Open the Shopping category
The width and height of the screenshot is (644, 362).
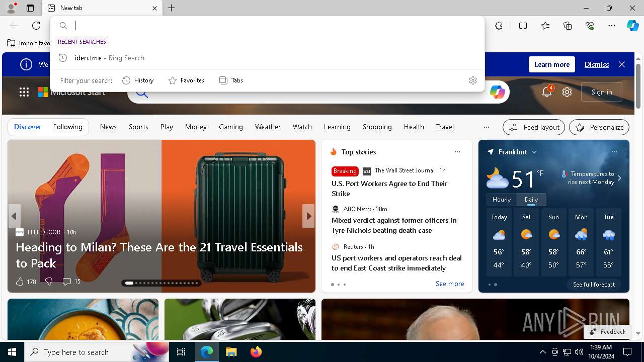point(377,127)
